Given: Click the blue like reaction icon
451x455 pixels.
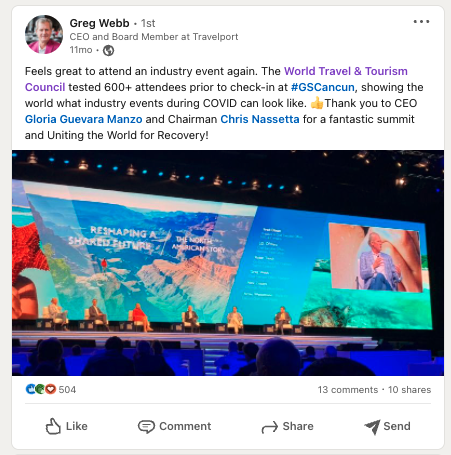Looking at the screenshot, I should pos(30,389).
